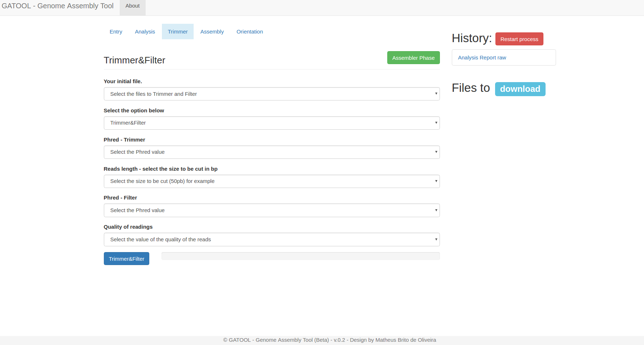Click the Matheus Brito de Oliveira footer link
Viewport: 644px width, 345px height.
(x=405, y=340)
